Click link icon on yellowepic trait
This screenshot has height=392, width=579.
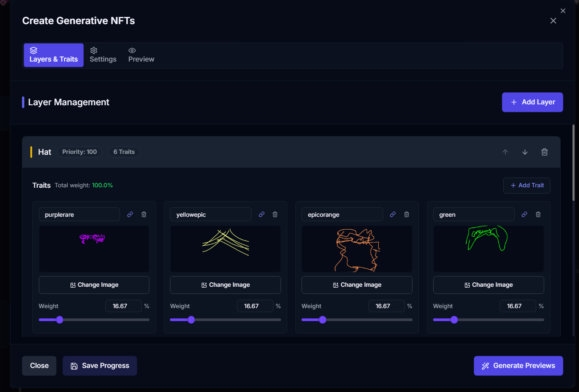click(261, 215)
